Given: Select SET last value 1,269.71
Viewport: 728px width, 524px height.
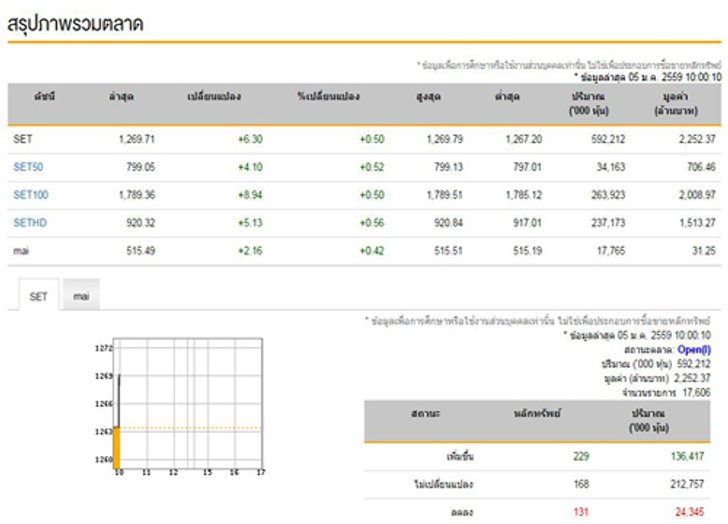Looking at the screenshot, I should tap(137, 139).
